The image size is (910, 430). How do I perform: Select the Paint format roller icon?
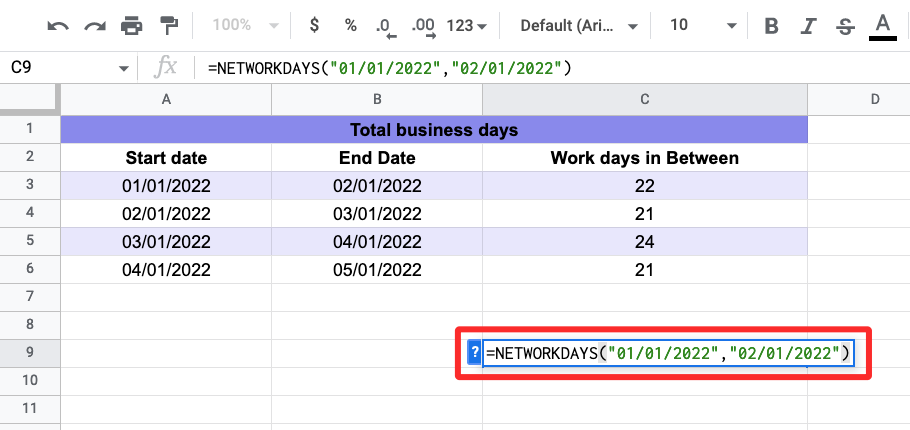click(x=168, y=25)
